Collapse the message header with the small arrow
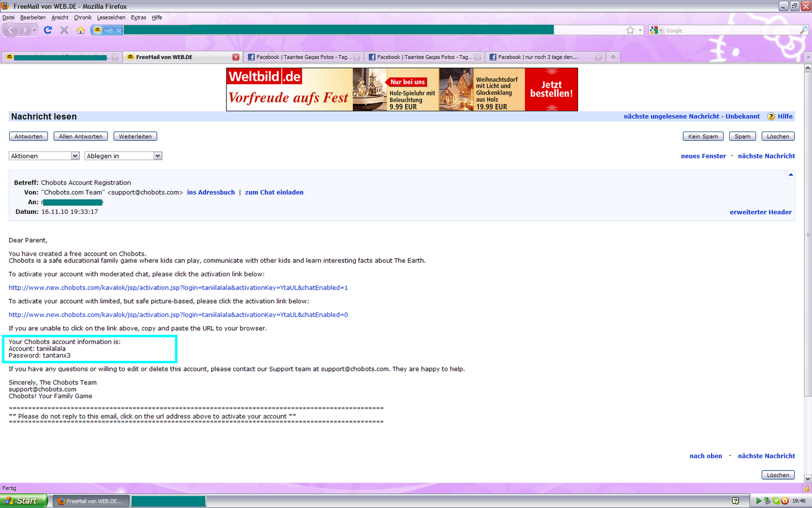812x508 pixels. tap(790, 175)
